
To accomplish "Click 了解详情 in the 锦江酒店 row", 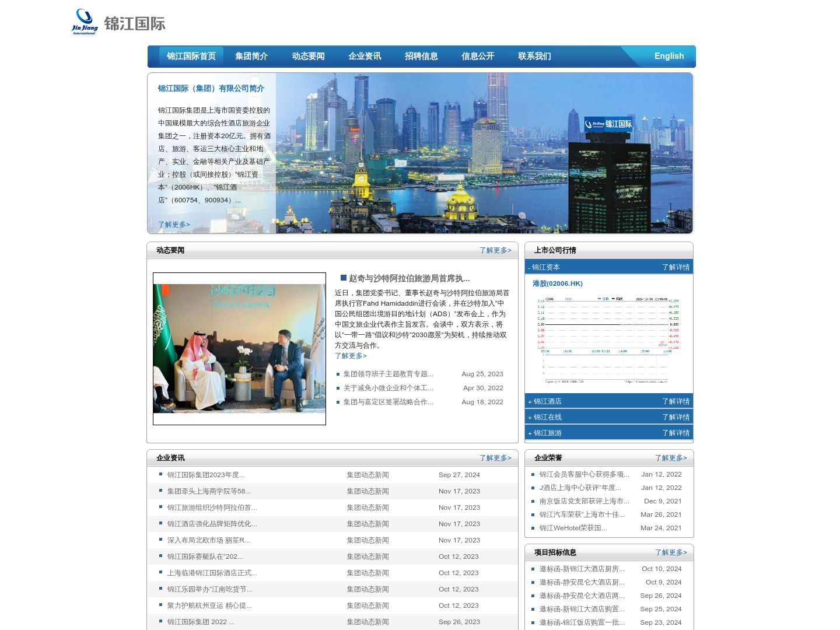I will tap(675, 401).
